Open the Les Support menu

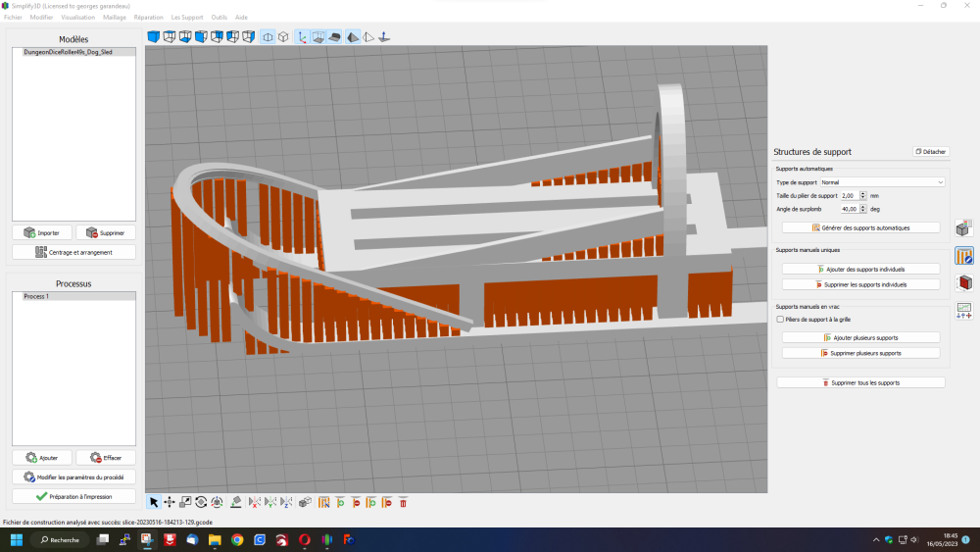coord(187,18)
